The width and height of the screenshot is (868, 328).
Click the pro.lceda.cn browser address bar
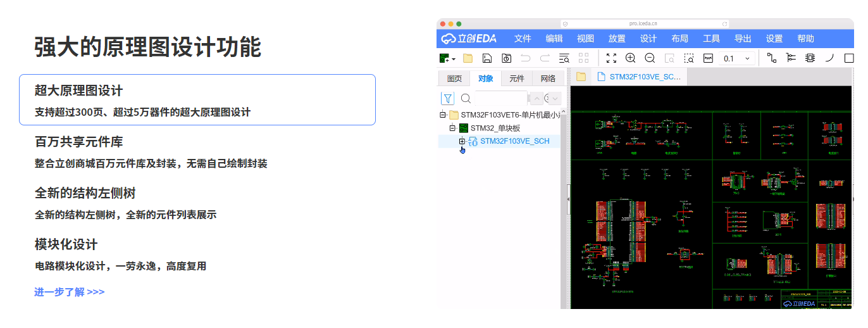coord(645,23)
